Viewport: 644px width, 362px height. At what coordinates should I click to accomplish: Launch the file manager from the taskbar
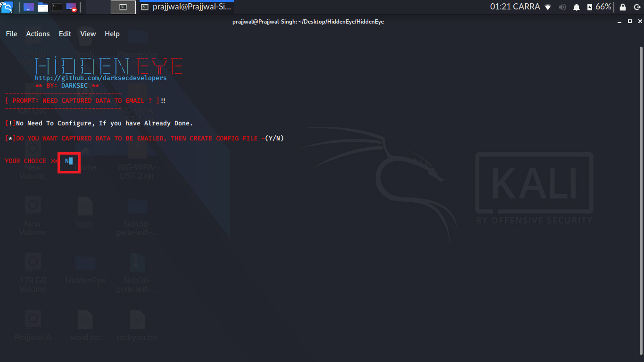42,7
